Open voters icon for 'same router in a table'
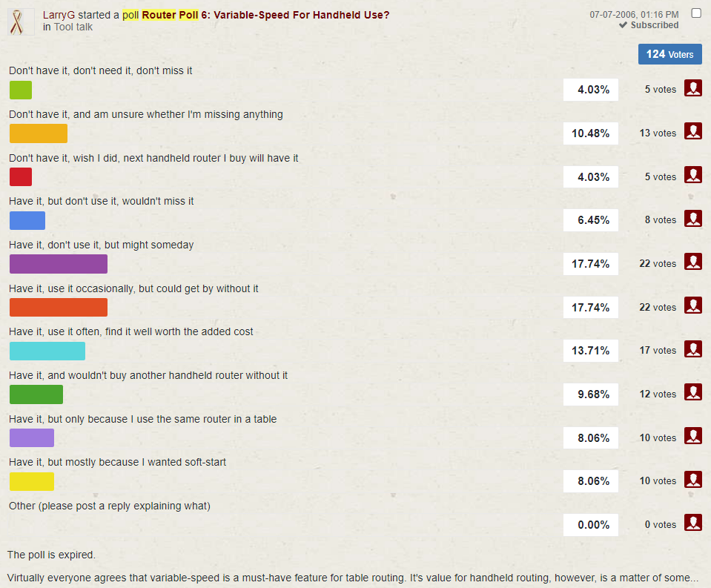 [692, 436]
